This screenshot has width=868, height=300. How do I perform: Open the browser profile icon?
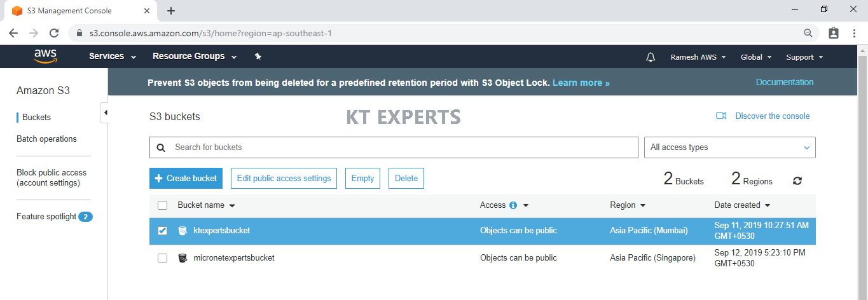click(834, 33)
